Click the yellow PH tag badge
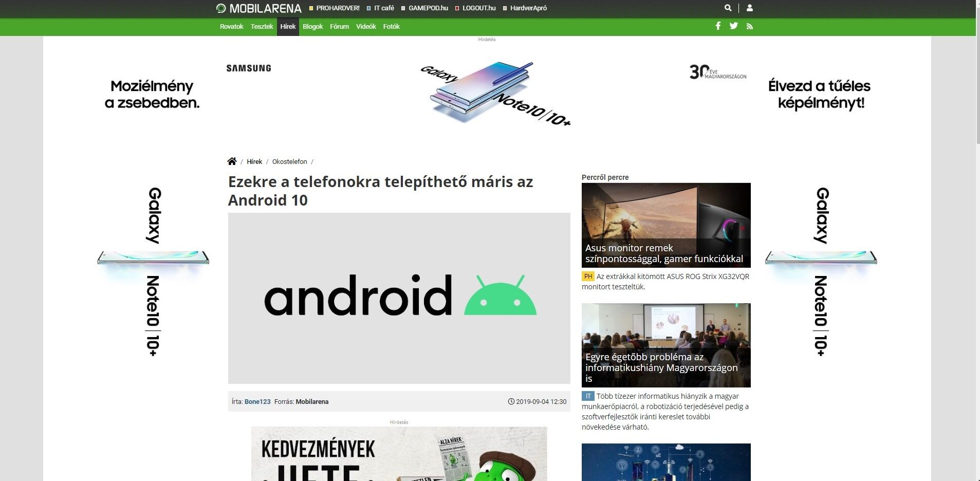980x481 pixels. pos(588,276)
